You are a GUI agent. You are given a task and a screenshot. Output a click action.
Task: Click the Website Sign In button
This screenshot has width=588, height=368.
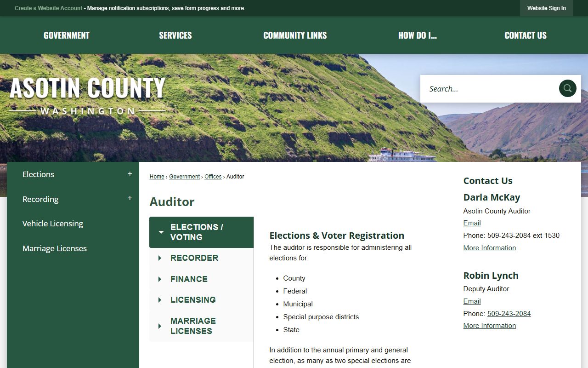point(546,8)
